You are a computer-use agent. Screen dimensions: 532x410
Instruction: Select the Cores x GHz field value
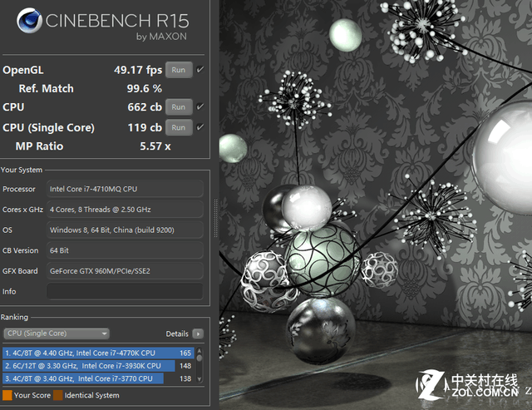[x=125, y=210]
